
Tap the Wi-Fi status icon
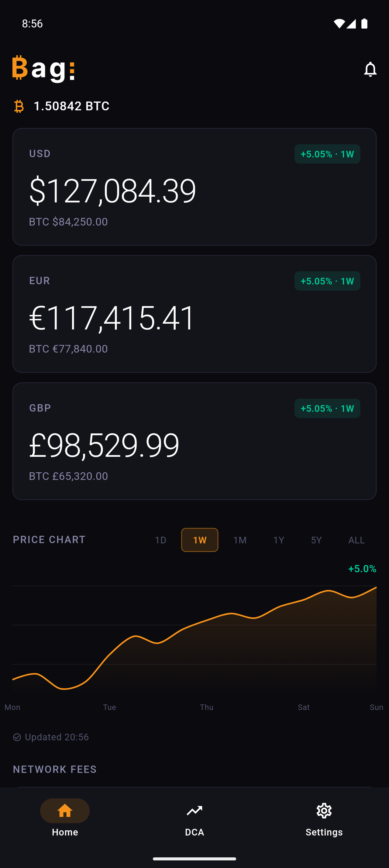click(x=339, y=24)
